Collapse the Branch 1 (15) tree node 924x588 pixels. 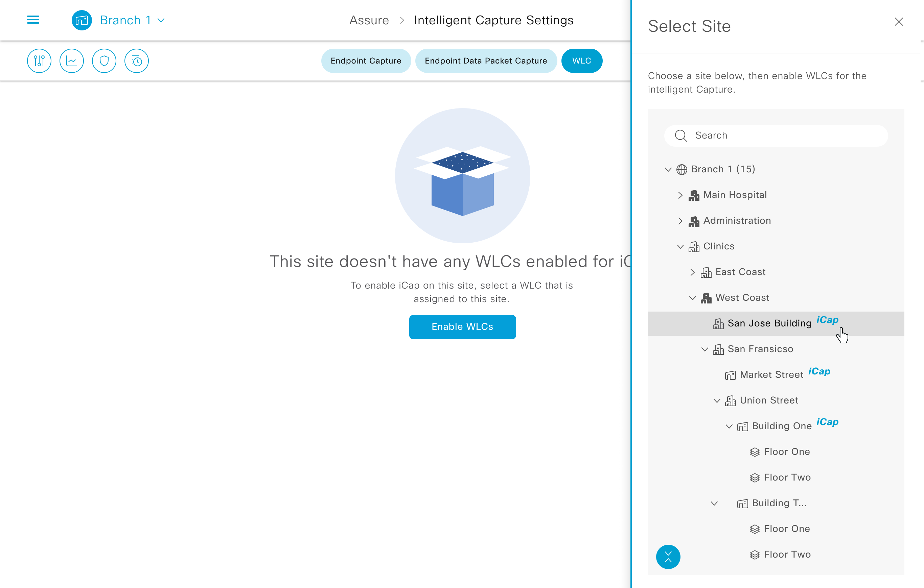click(x=668, y=169)
